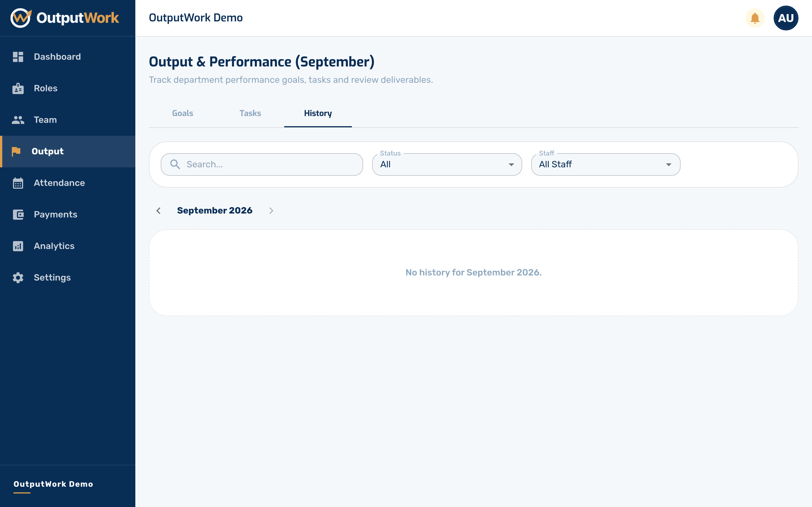
Task: Expand the Status filter dropdown
Action: tap(447, 164)
